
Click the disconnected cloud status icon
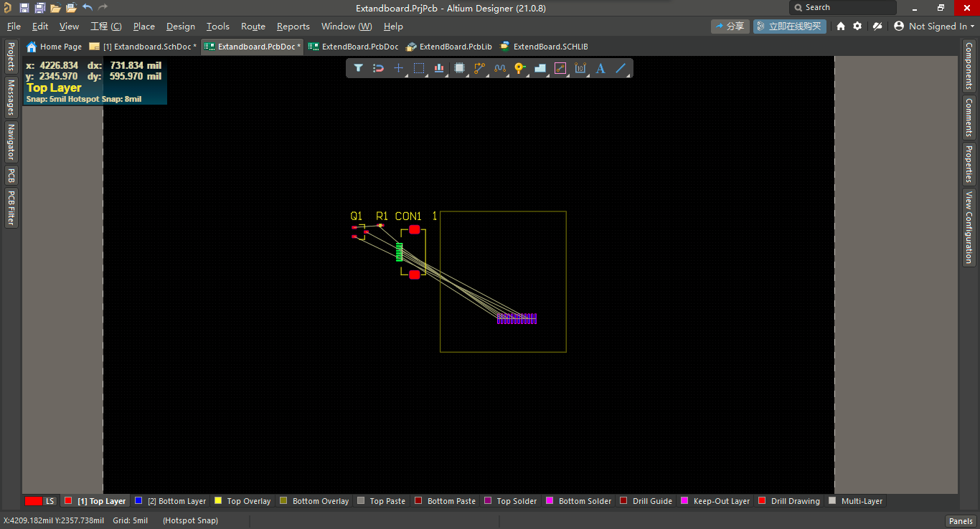tap(877, 26)
